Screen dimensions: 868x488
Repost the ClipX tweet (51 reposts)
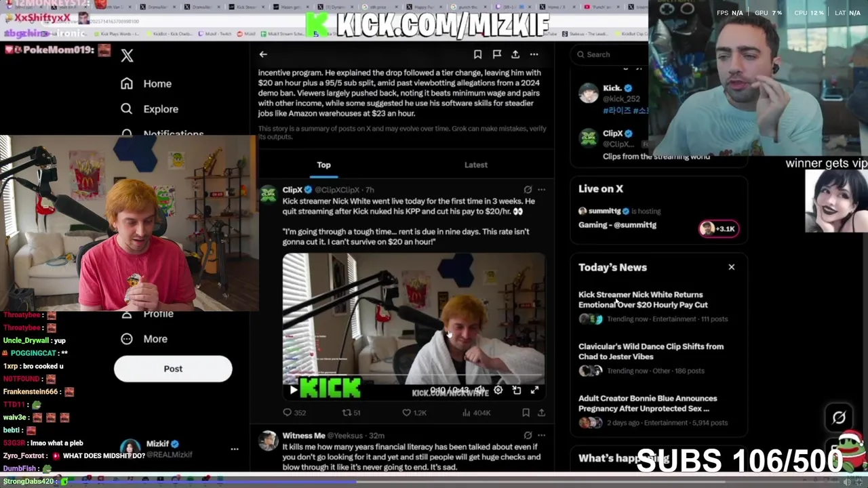(351, 412)
